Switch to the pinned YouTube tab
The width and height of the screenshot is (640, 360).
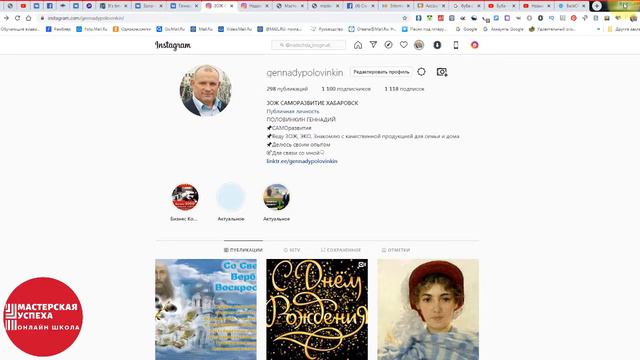23,6
